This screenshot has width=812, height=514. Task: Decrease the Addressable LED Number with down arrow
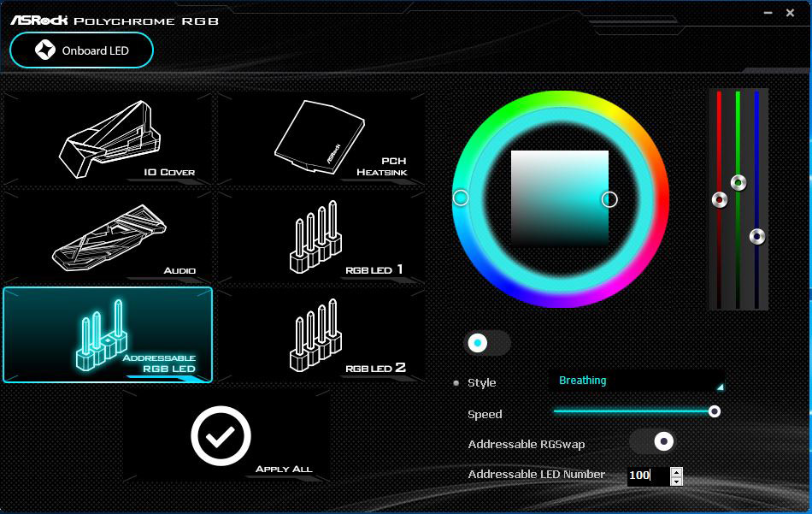676,482
